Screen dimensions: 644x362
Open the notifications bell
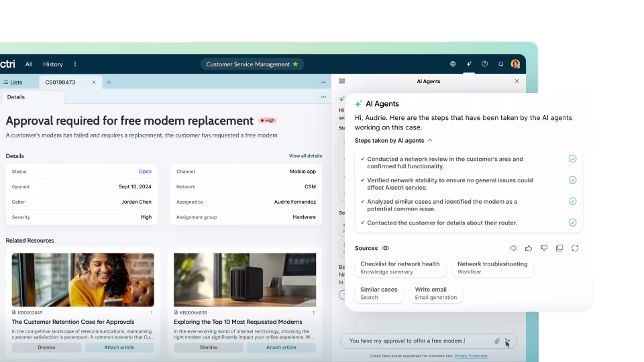pos(500,64)
